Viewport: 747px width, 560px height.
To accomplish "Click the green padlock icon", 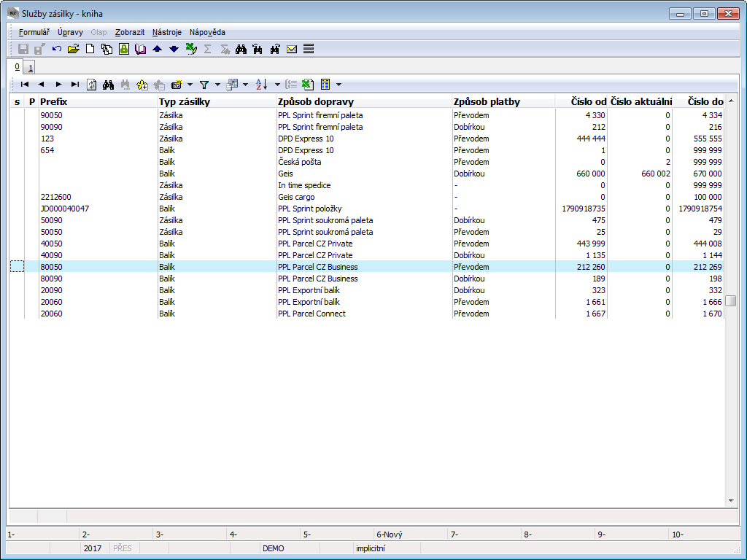I will coord(124,49).
